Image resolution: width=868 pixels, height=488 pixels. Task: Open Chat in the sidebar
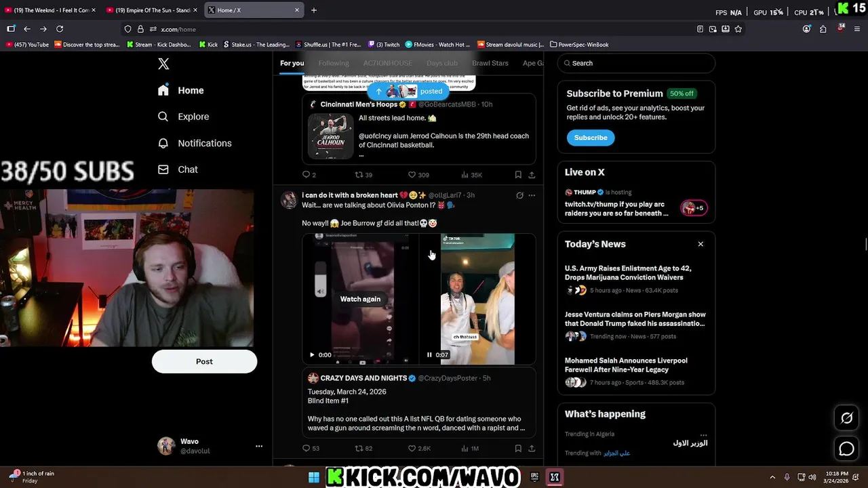pyautogui.click(x=178, y=169)
